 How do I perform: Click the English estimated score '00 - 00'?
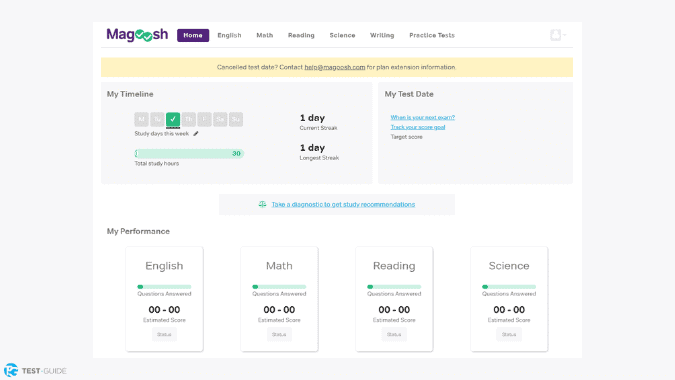[164, 310]
